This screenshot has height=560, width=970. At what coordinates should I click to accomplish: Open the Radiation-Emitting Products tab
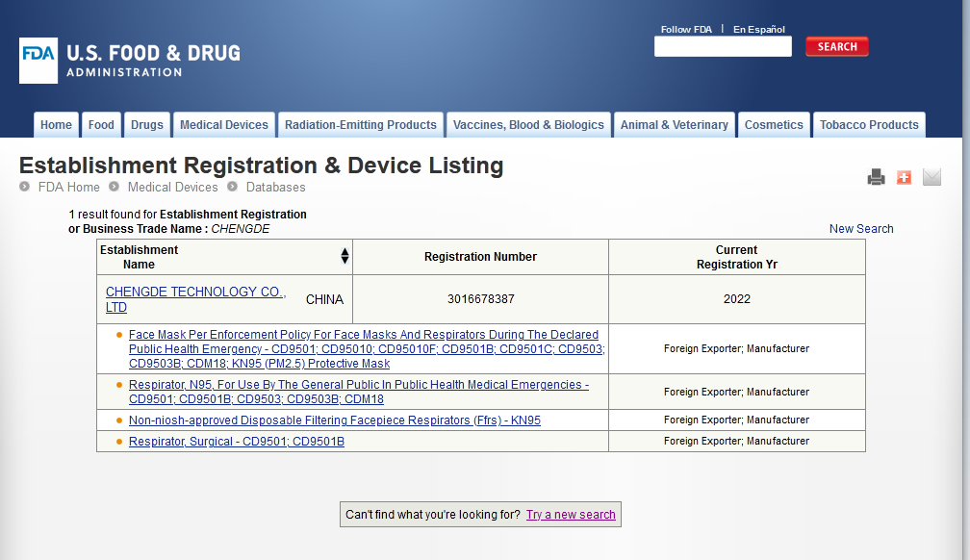click(361, 124)
